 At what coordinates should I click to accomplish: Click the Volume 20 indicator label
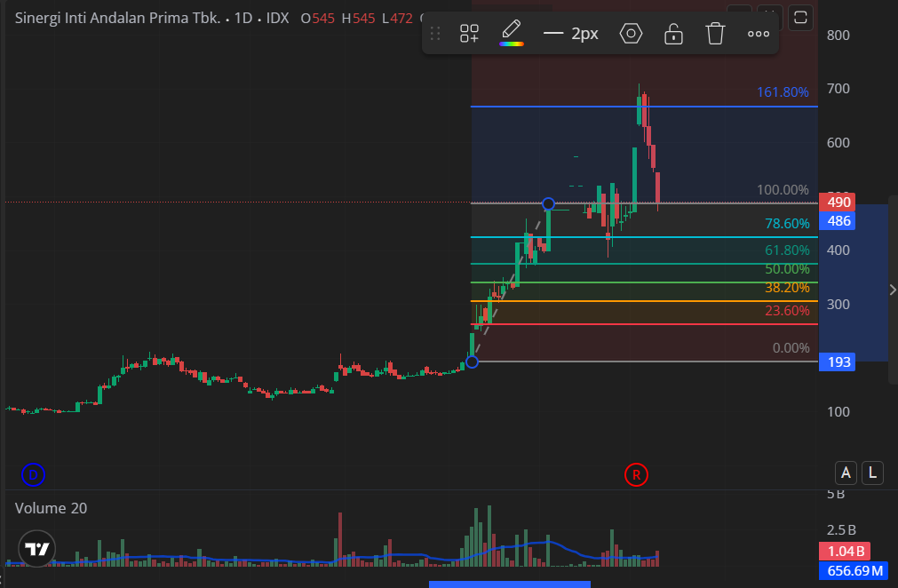pos(51,508)
